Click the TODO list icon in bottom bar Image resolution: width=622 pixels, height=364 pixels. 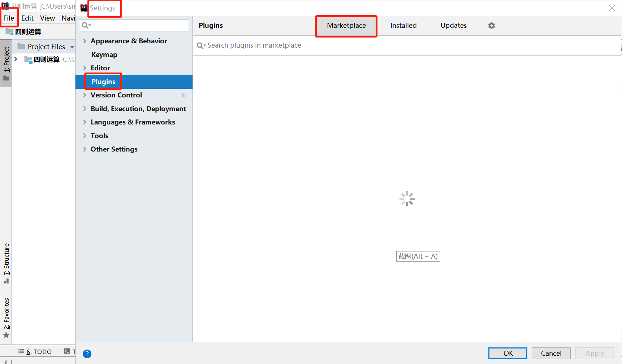[21, 351]
